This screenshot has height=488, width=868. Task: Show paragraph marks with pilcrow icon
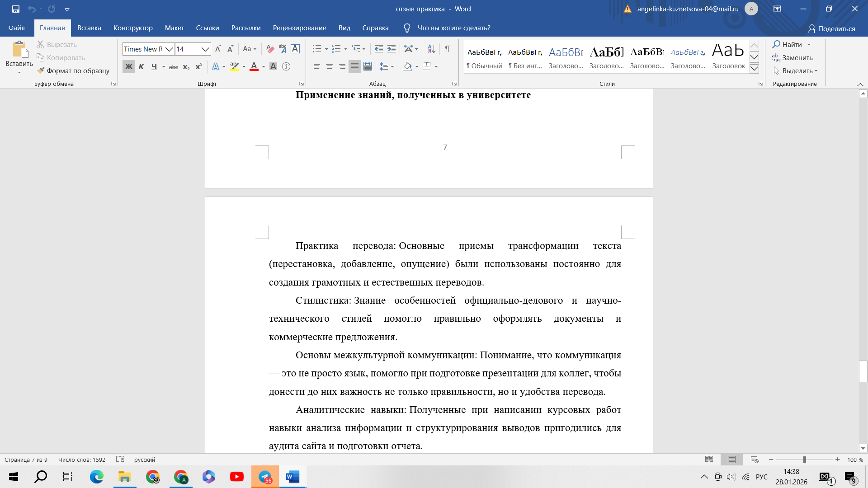pyautogui.click(x=447, y=49)
